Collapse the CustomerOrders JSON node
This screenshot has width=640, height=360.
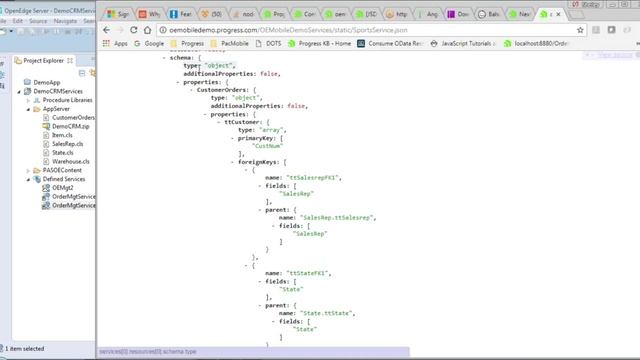pyautogui.click(x=191, y=90)
